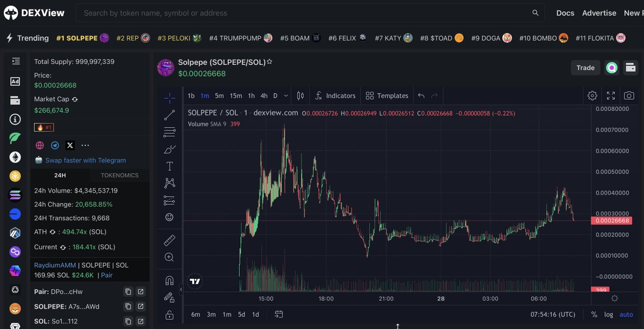Toggle stay in drawing mode

coord(170,297)
